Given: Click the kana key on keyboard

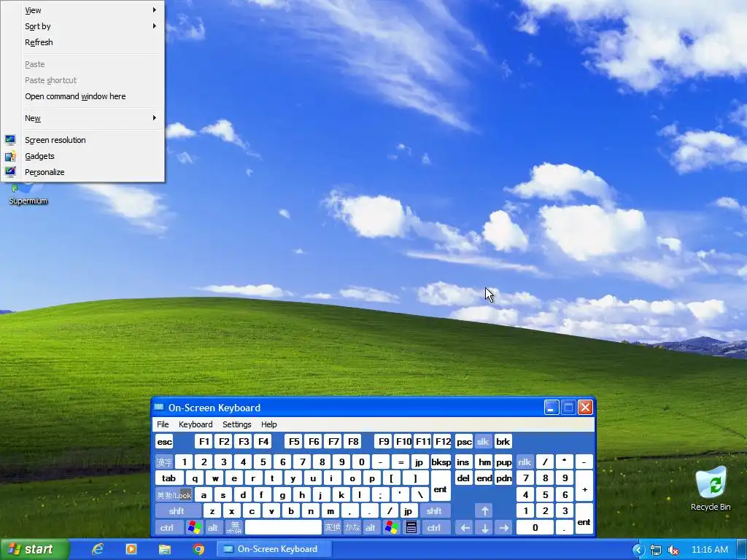Looking at the screenshot, I should 352,528.
